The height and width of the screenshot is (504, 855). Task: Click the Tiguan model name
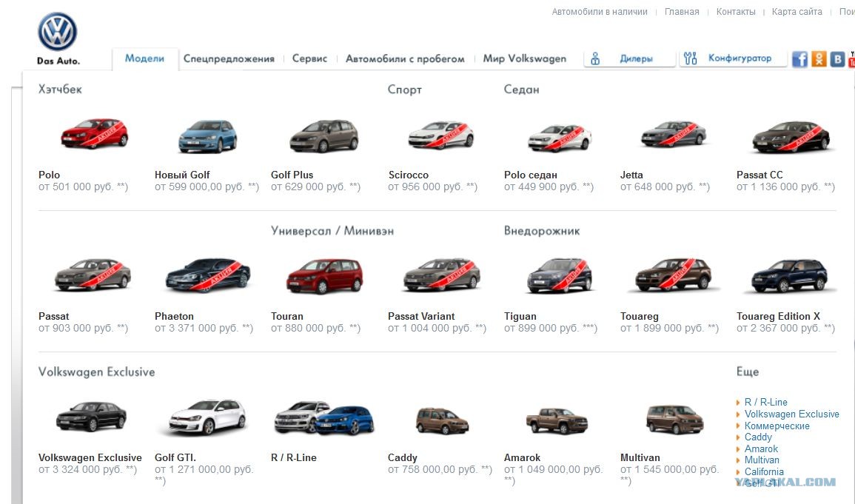pos(520,316)
